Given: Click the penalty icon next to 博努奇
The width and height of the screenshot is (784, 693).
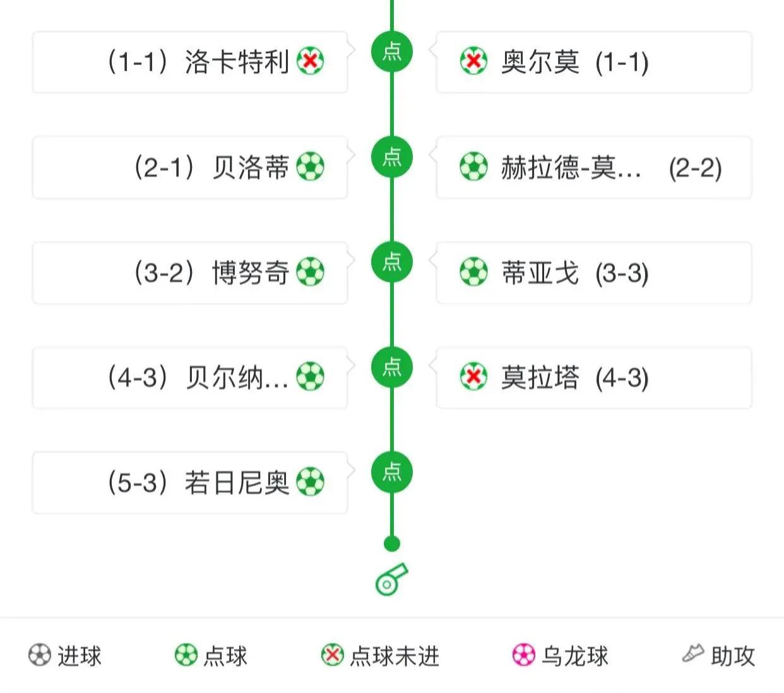Looking at the screenshot, I should (x=311, y=271).
